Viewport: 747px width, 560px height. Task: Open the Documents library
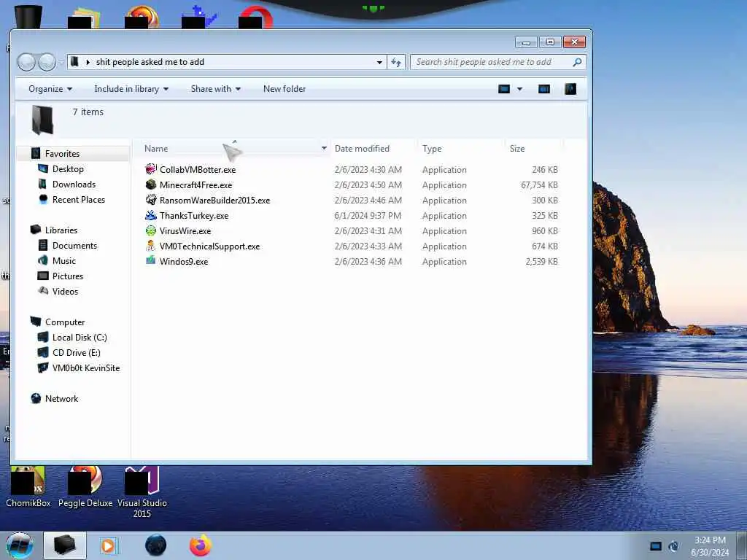pos(74,246)
